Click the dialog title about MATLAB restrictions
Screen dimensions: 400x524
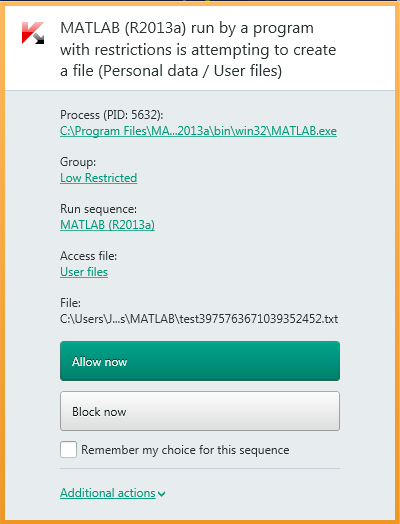(198, 49)
